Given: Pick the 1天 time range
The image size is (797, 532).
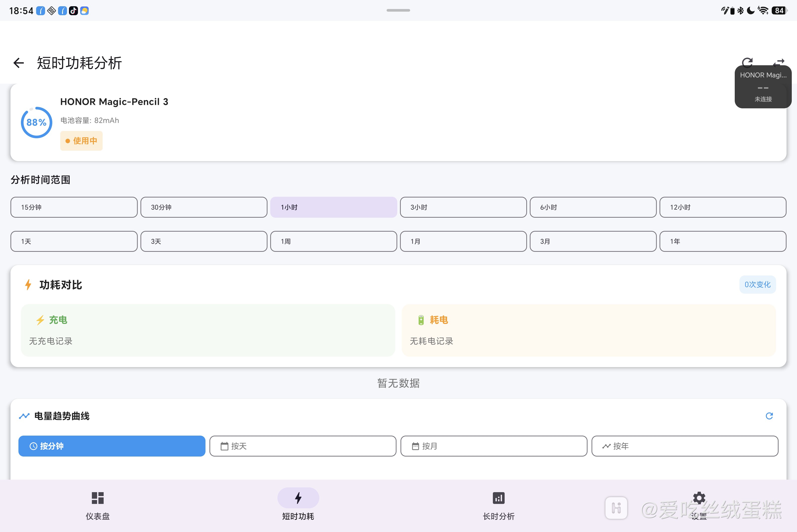Looking at the screenshot, I should click(74, 242).
